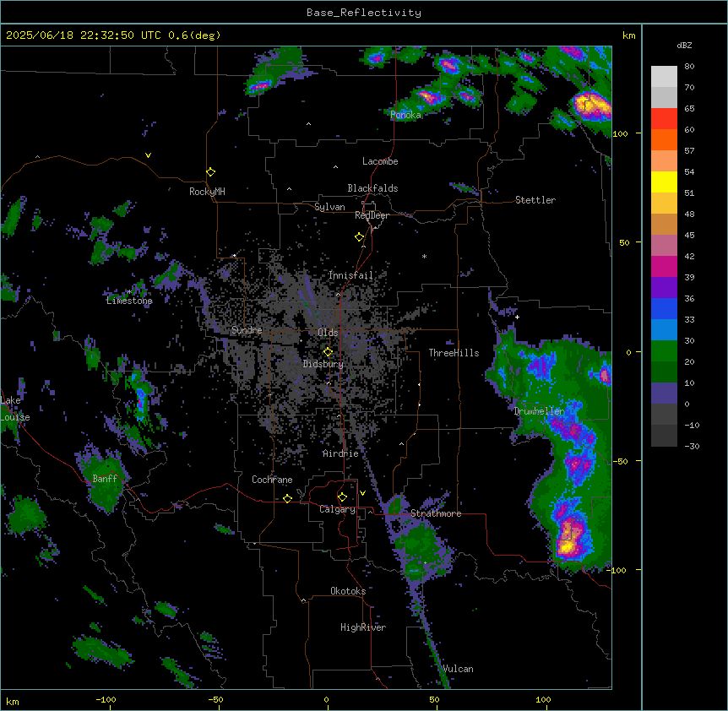Pick the yellow 51-54 dBZ legend swatch

coord(664,182)
